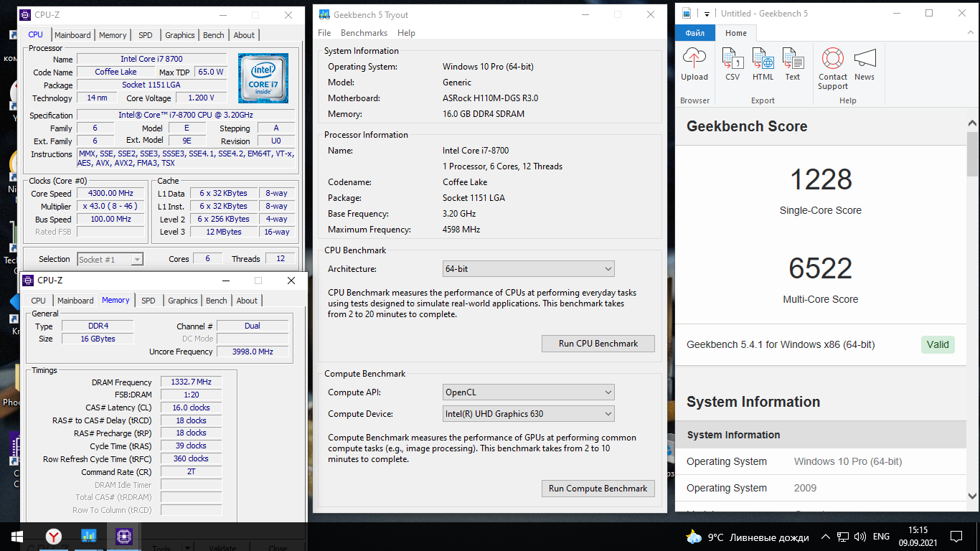Click the 1228 single-core score
The image size is (980, 551).
coord(821,179)
